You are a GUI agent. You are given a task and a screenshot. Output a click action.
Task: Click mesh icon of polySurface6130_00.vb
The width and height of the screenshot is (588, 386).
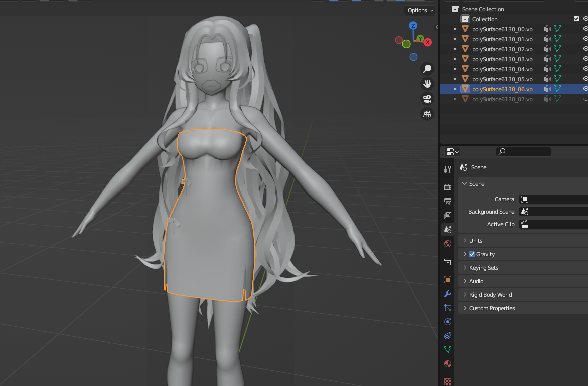point(465,29)
